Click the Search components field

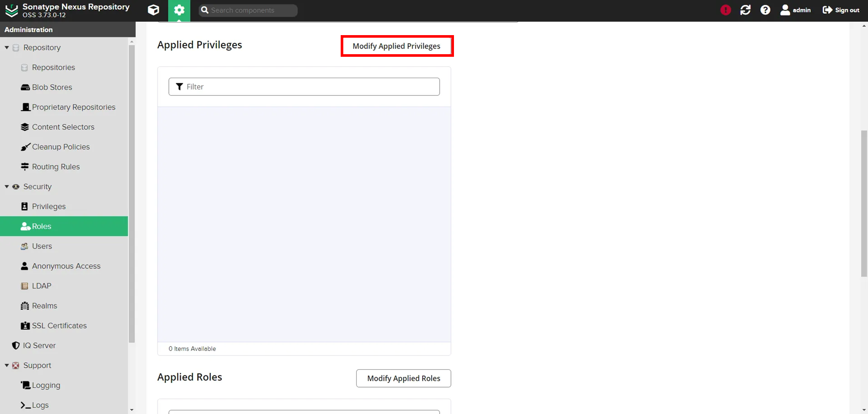coord(248,10)
